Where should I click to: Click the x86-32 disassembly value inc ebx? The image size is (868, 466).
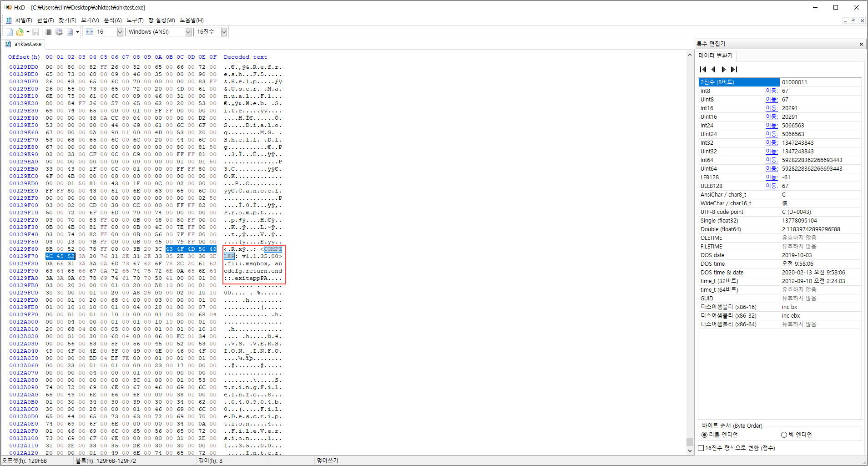click(820, 316)
